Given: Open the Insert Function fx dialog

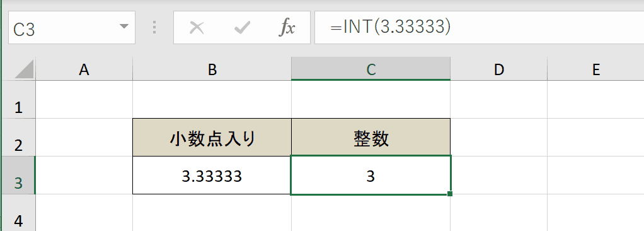Looking at the screenshot, I should tap(287, 28).
